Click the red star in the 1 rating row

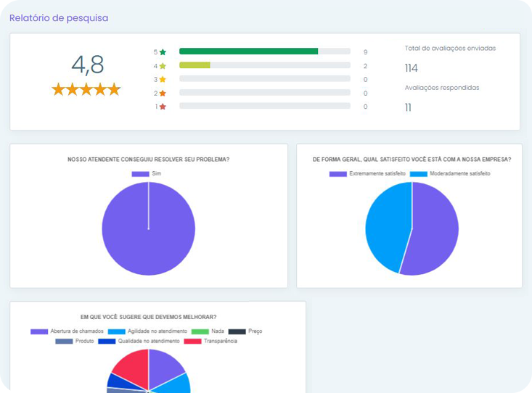click(x=163, y=107)
